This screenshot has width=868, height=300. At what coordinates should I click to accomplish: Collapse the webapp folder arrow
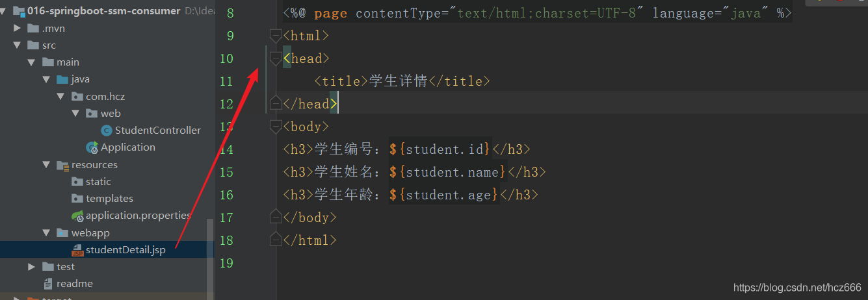[x=46, y=232]
